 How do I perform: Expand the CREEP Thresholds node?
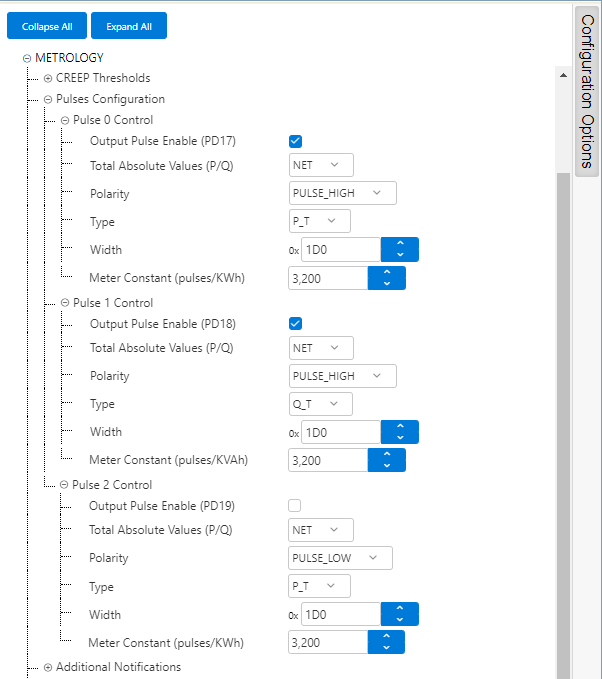tap(47, 78)
